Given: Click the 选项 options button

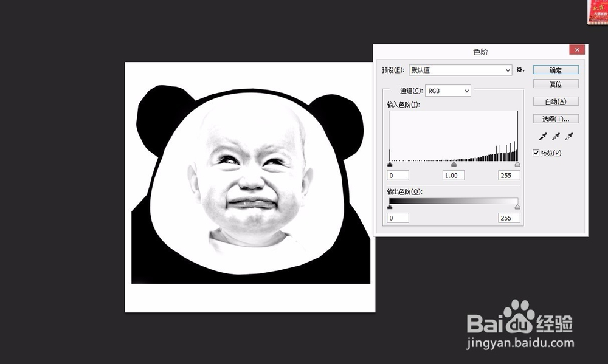Looking at the screenshot, I should click(556, 119).
